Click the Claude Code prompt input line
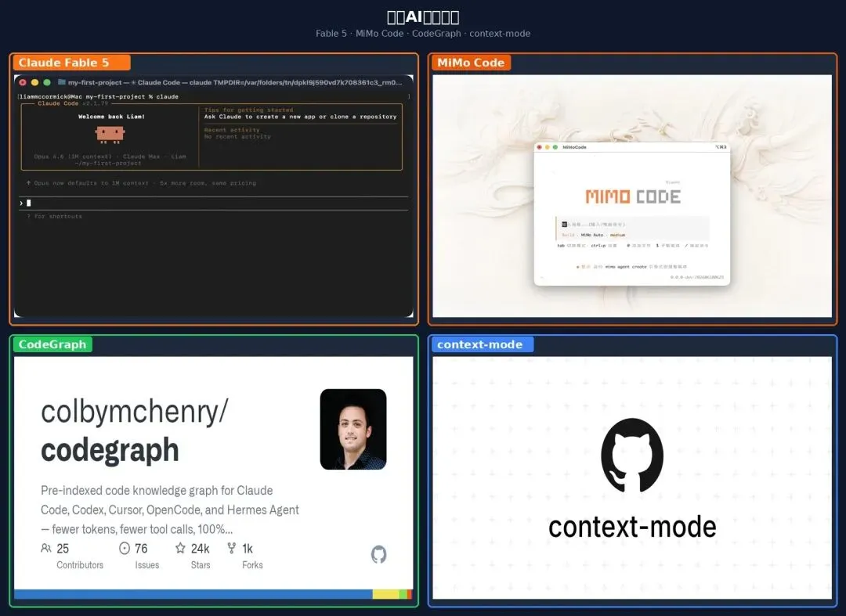Screen dimensions: 846x616 point(214,204)
